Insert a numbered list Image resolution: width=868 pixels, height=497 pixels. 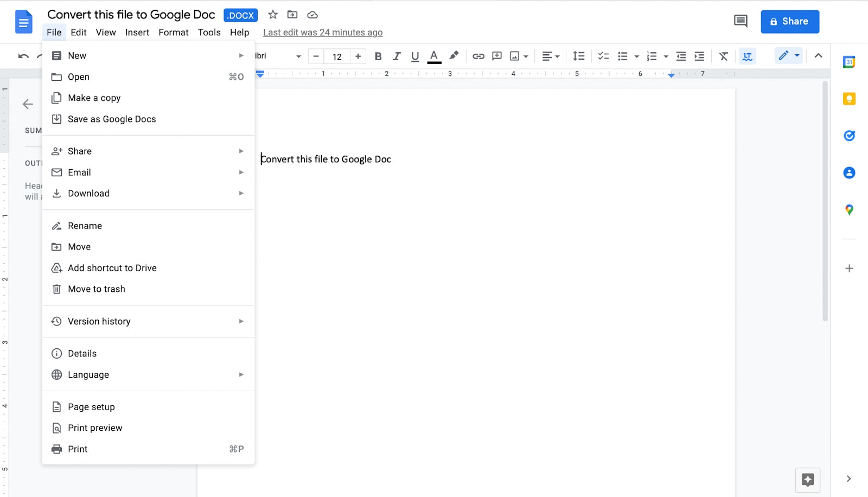[652, 56]
